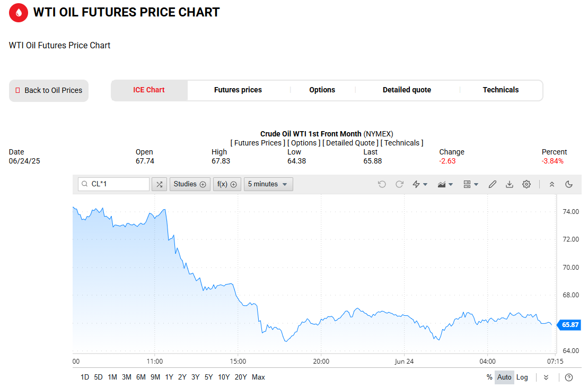Open the help question mark icon
Image resolution: width=588 pixels, height=387 pixels.
coord(569,377)
